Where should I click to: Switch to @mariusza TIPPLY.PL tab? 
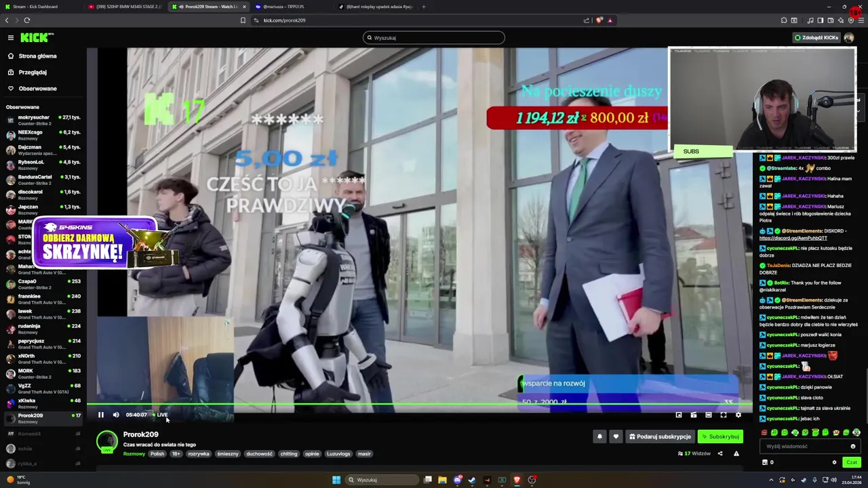pos(292,7)
